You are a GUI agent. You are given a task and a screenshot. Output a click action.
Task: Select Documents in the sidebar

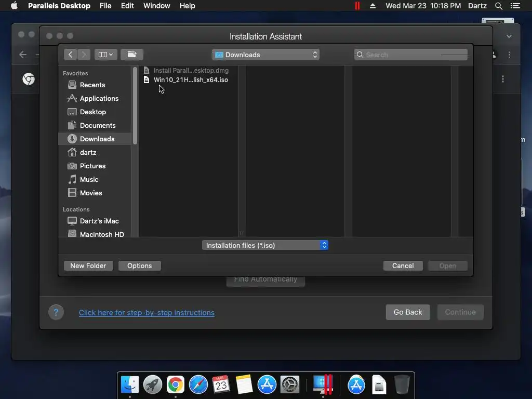tap(95, 126)
